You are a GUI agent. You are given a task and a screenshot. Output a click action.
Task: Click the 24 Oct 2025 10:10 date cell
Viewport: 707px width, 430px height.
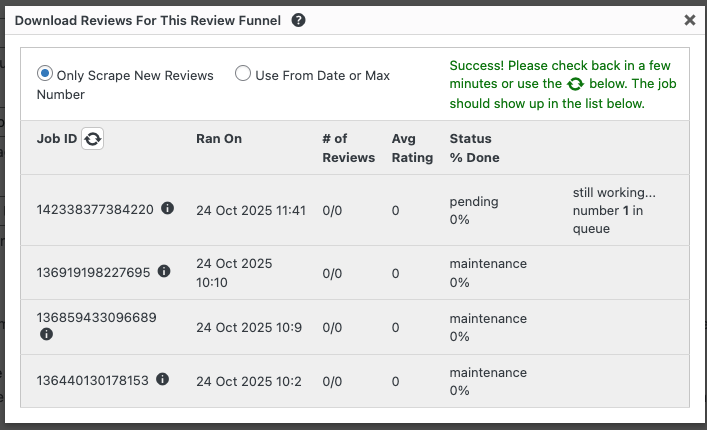pos(235,272)
